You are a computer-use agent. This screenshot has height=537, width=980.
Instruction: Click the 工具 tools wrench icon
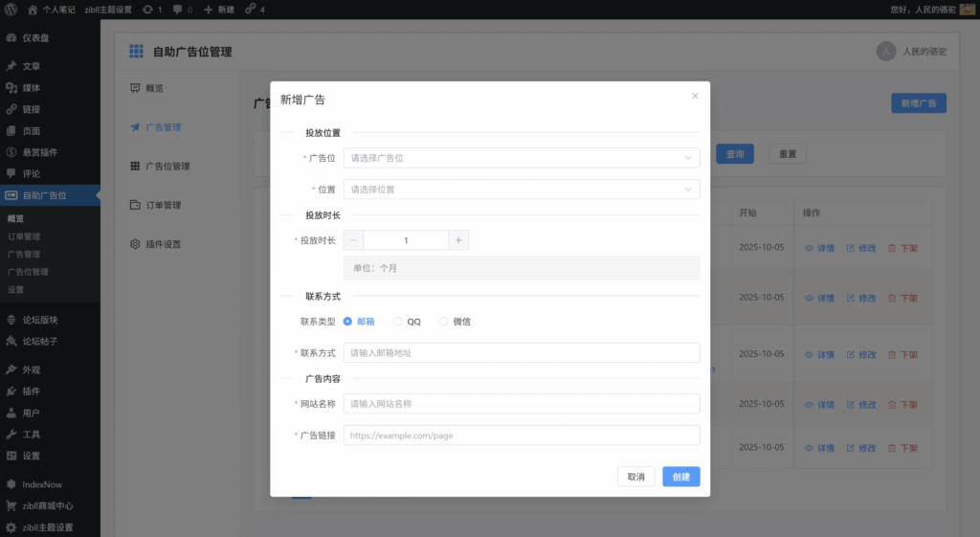pyautogui.click(x=11, y=435)
